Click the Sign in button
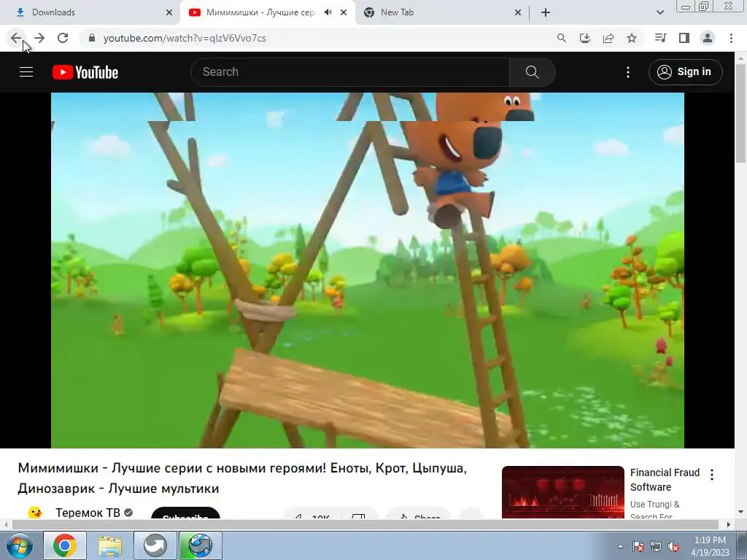Viewport: 747px width, 560px height. pos(685,72)
